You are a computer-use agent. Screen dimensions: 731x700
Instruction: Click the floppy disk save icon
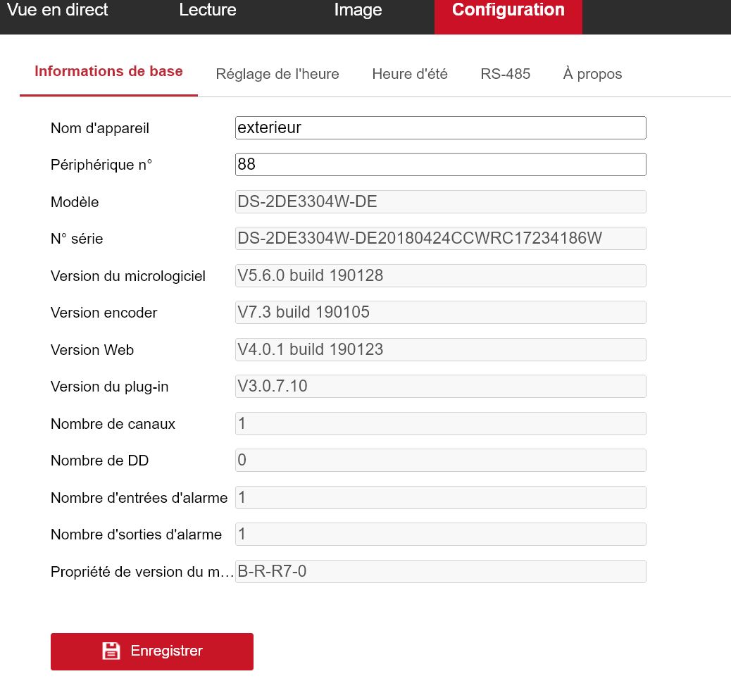111,651
